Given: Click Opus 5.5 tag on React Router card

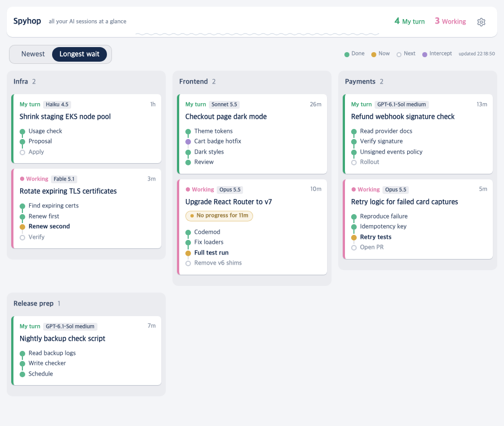Looking at the screenshot, I should (x=230, y=189).
